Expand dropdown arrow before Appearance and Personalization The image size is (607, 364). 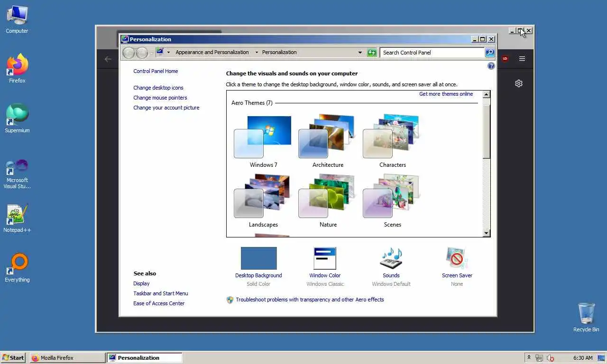tap(168, 52)
